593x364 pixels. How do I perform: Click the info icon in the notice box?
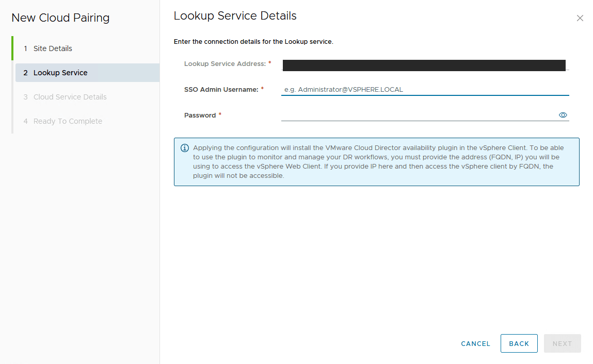[x=185, y=148]
